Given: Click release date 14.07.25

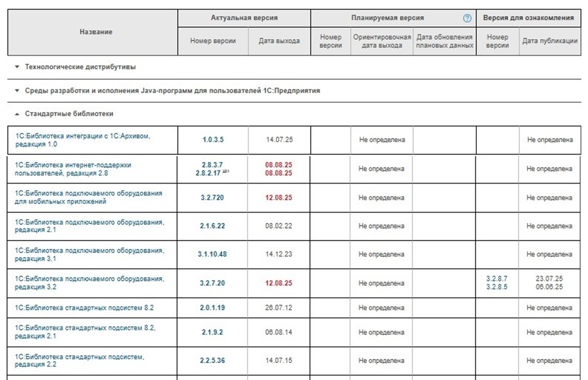Looking at the screenshot, I should click(280, 140).
